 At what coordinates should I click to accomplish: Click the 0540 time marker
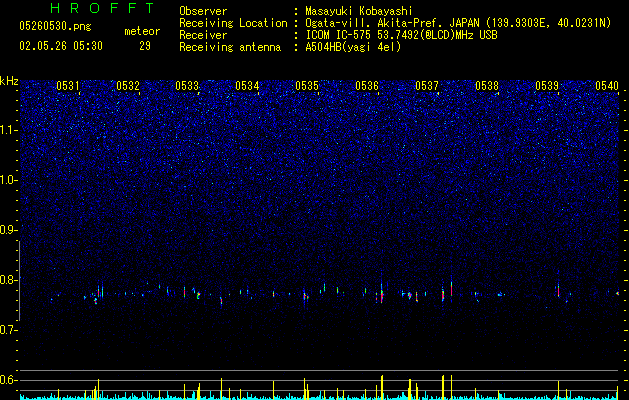607,85
